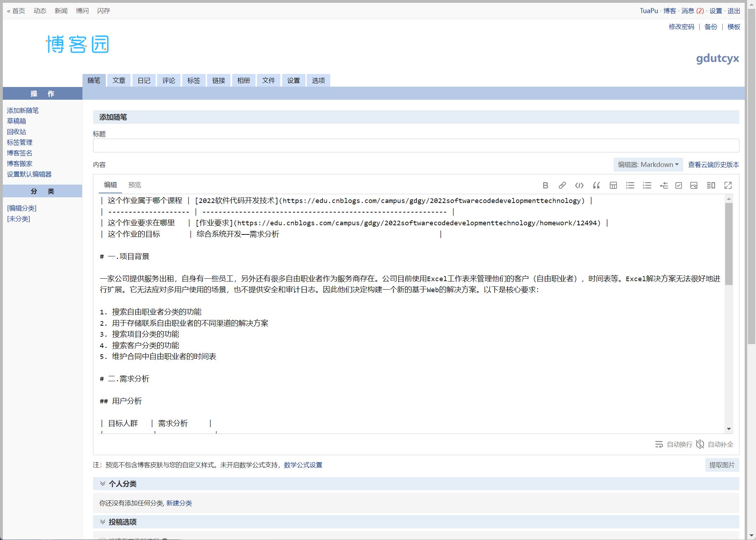The width and height of the screenshot is (756, 540).
Task: Insert a code block using the code icon
Action: pyautogui.click(x=579, y=185)
